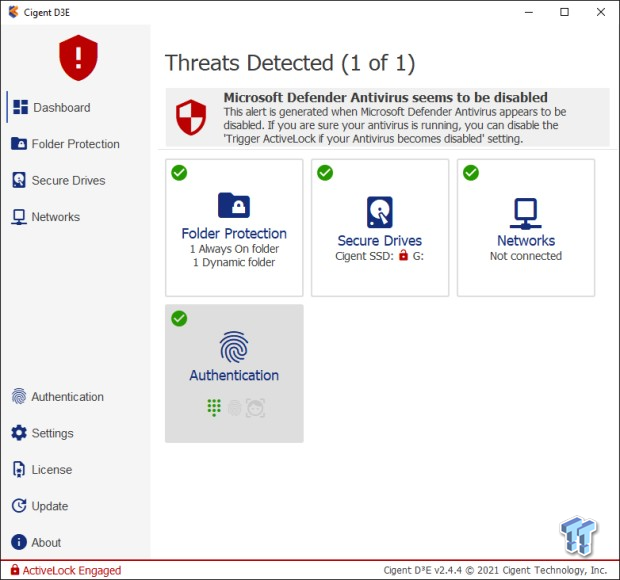Click the ActiveLock red padlock status icon
Screen dimensions: 620x580
(15, 570)
